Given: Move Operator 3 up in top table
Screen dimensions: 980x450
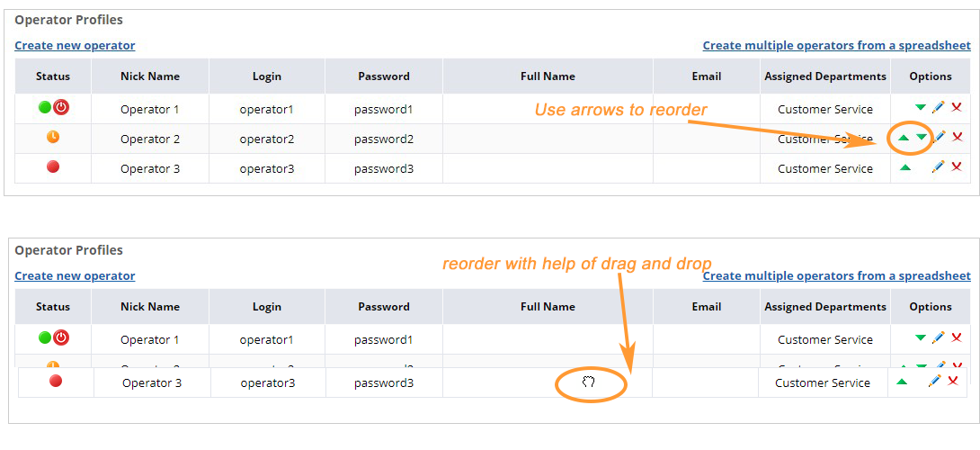Looking at the screenshot, I should (x=905, y=167).
